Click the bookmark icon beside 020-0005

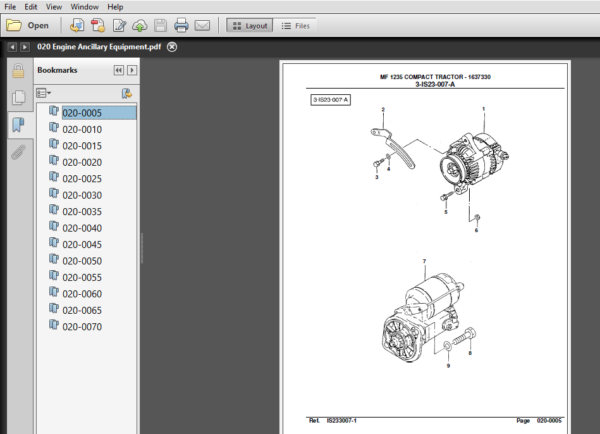tap(54, 111)
